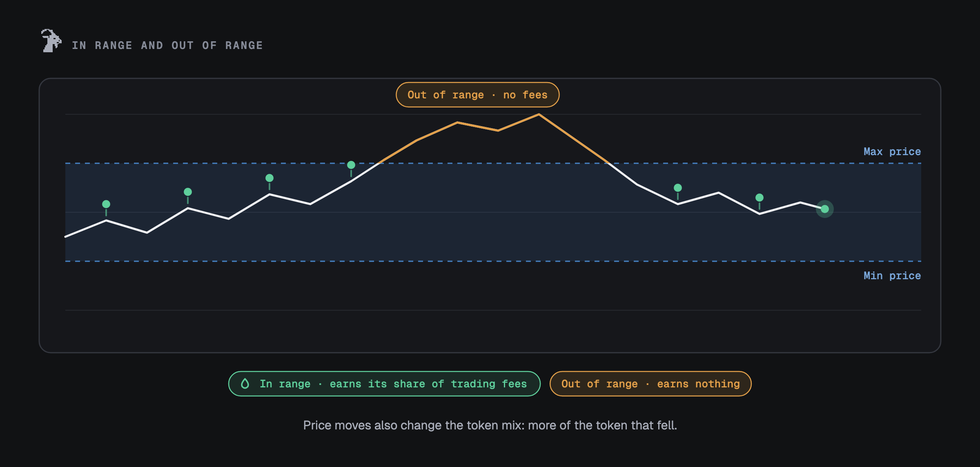Click the first green fee marker on the left
The width and height of the screenshot is (980, 467).
tap(106, 204)
